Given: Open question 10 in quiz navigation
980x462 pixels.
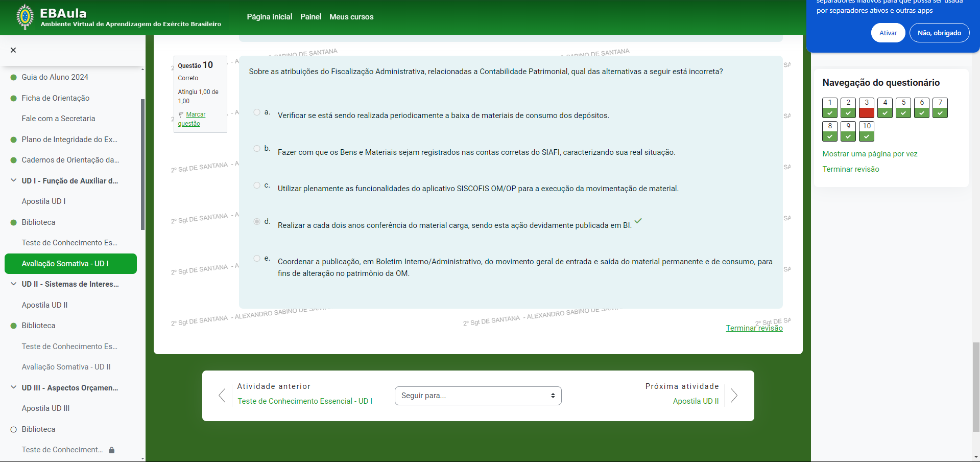Looking at the screenshot, I should (866, 131).
